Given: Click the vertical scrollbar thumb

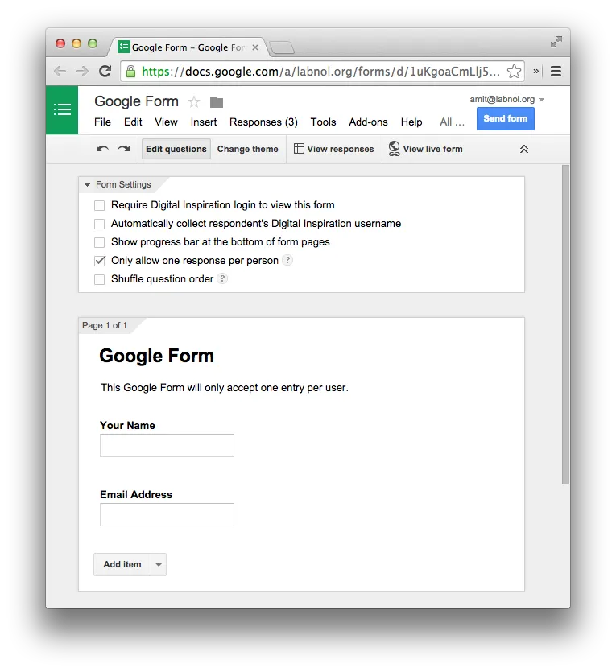Looking at the screenshot, I should point(565,324).
